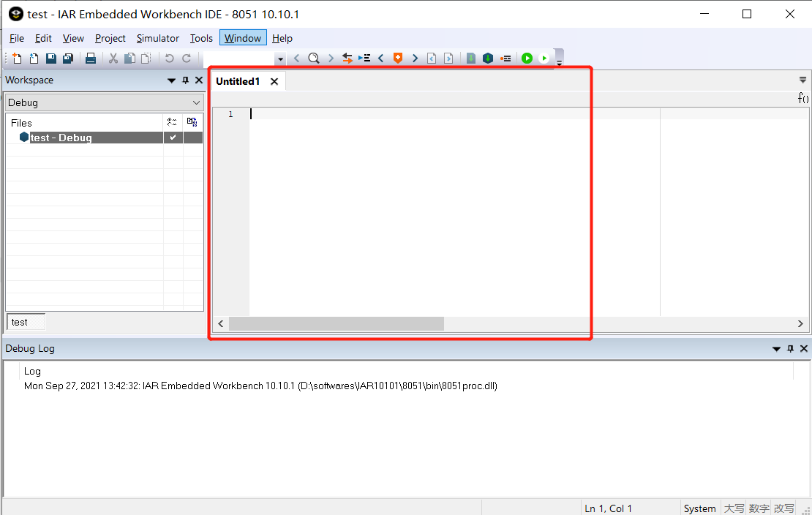
Task: Open Find with the magnifier icon
Action: coord(314,58)
